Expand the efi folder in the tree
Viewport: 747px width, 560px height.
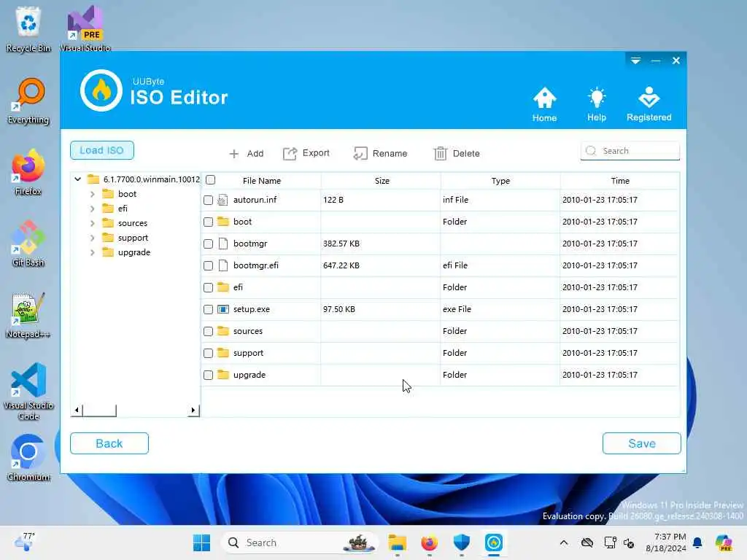coord(93,209)
